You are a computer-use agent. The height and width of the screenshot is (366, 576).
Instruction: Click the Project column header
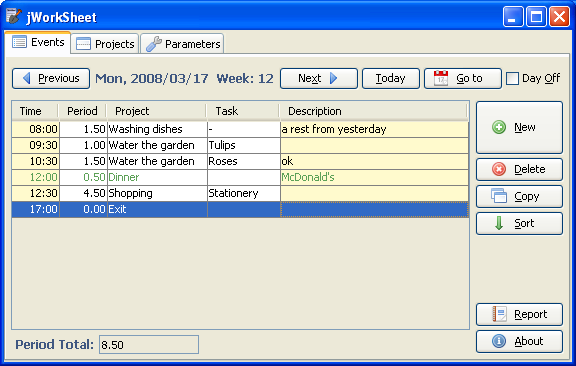[x=156, y=111]
